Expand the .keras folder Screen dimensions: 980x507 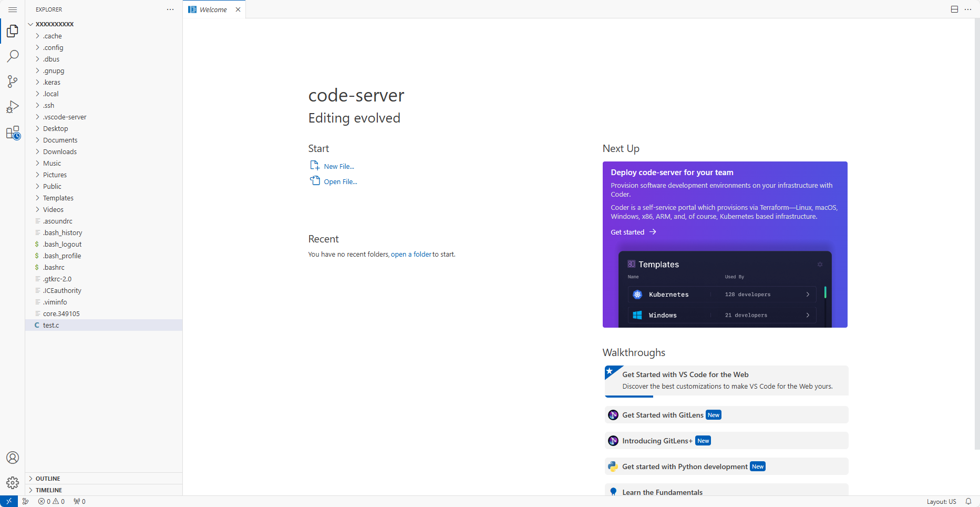[x=104, y=82]
